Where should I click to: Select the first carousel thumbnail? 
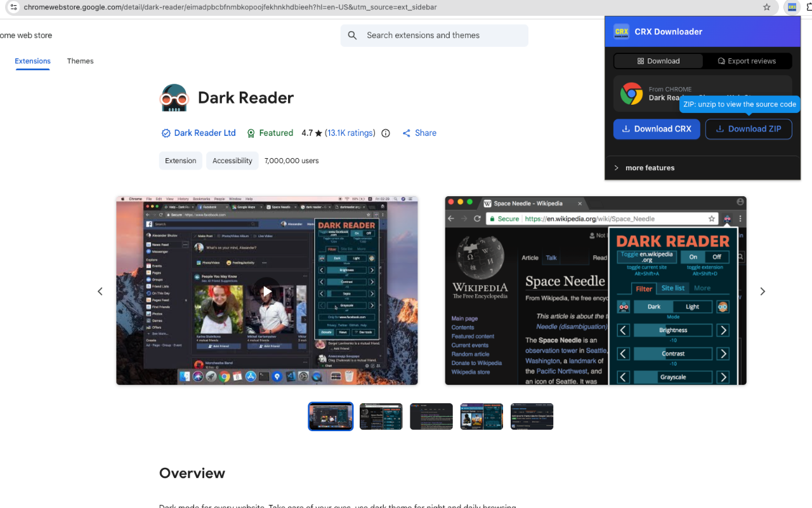(331, 417)
